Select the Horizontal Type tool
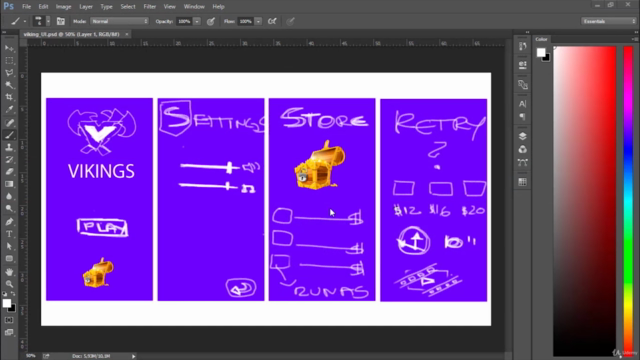 [9, 234]
